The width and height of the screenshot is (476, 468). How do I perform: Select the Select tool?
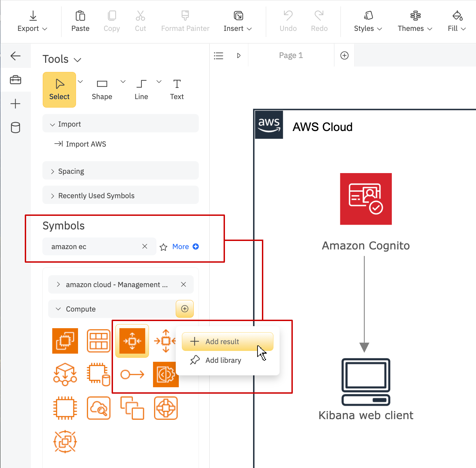click(59, 90)
